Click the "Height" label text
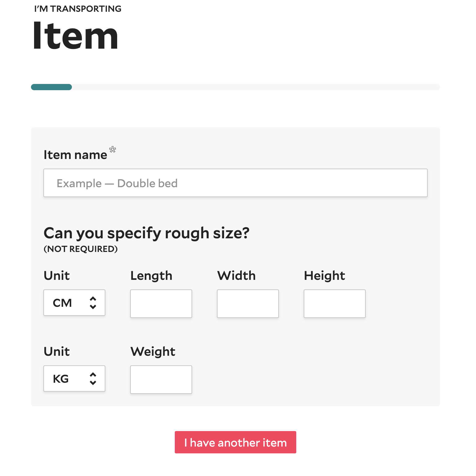Screen dimensions: 476x476 pos(324,275)
